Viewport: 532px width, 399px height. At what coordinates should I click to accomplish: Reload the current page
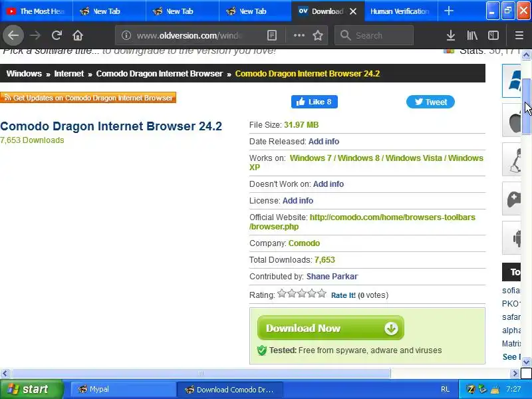click(57, 35)
